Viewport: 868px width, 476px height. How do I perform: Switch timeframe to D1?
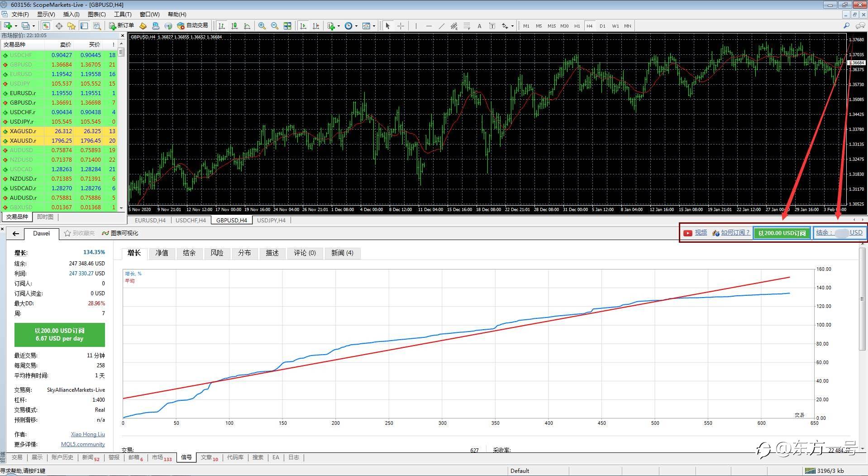[x=602, y=26]
